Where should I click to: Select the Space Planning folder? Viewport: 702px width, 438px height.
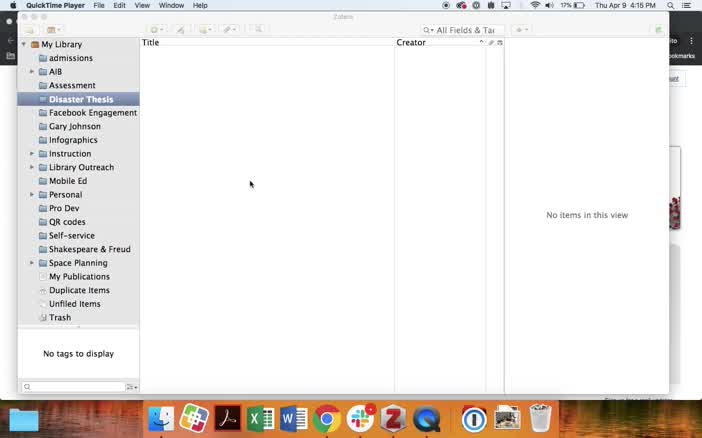tap(78, 263)
